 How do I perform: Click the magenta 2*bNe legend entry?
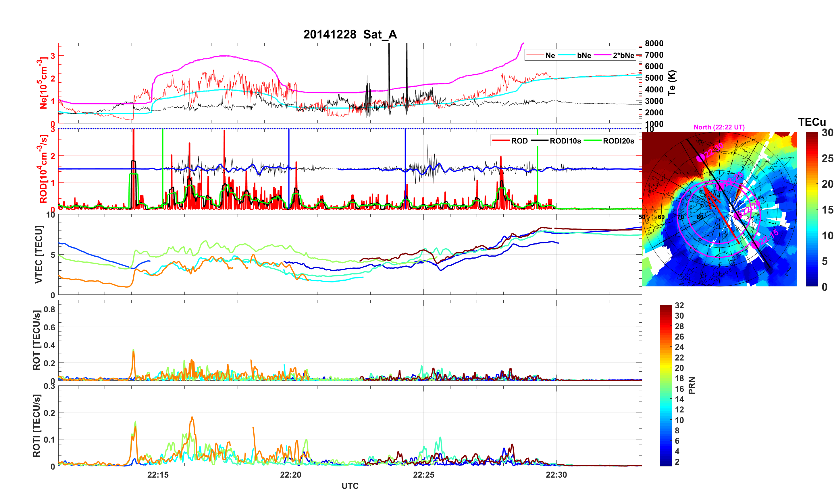(623, 55)
